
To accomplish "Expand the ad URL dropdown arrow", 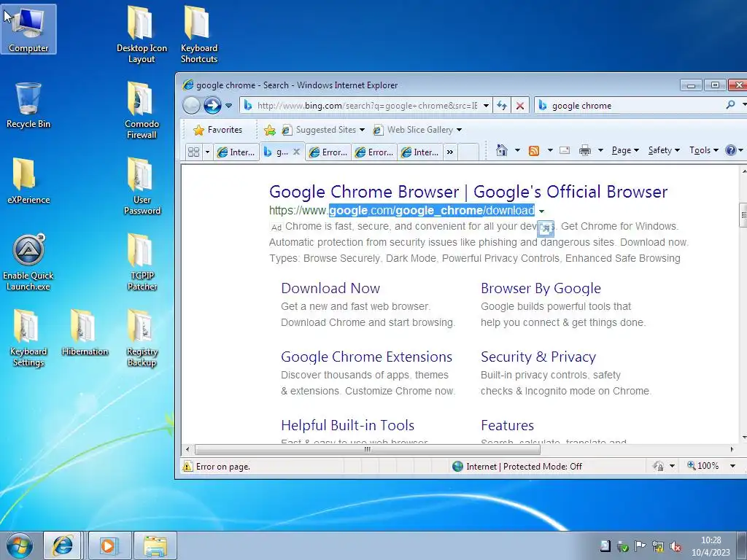I will [542, 211].
